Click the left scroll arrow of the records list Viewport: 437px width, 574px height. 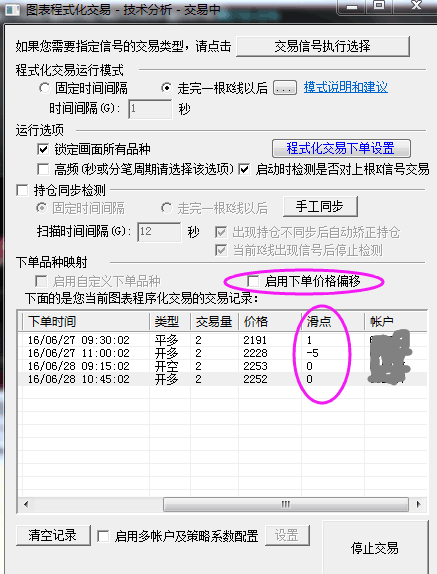click(26, 504)
